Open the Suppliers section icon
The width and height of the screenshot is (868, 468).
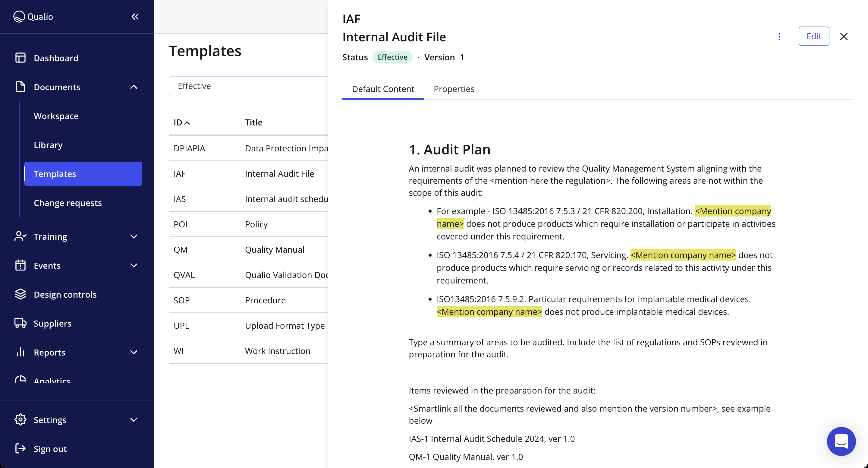pos(20,323)
